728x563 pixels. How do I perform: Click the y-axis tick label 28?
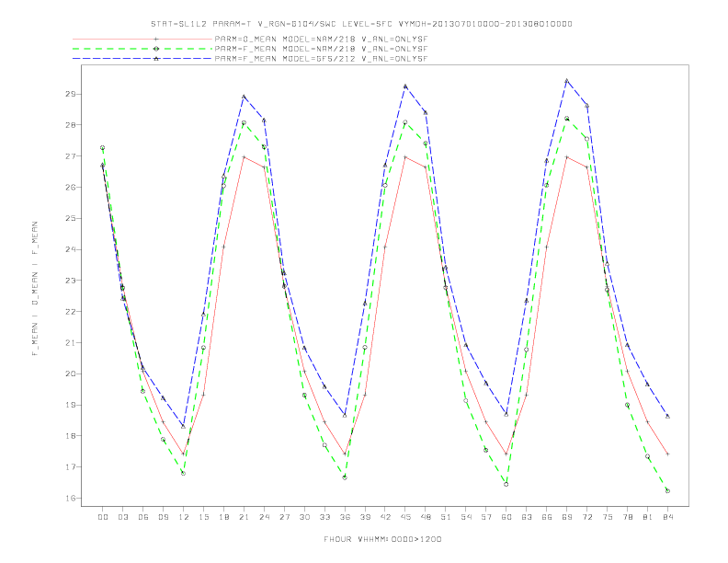click(71, 125)
